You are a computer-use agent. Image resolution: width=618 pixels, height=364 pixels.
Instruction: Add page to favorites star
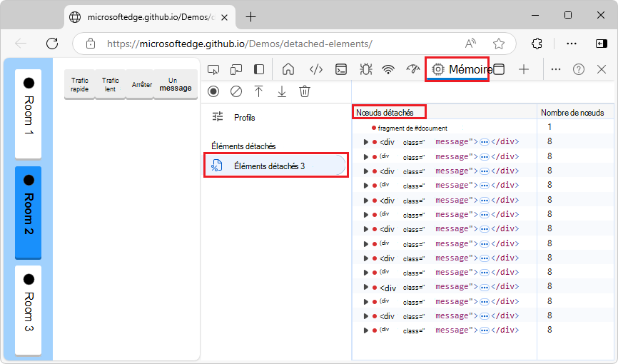499,44
